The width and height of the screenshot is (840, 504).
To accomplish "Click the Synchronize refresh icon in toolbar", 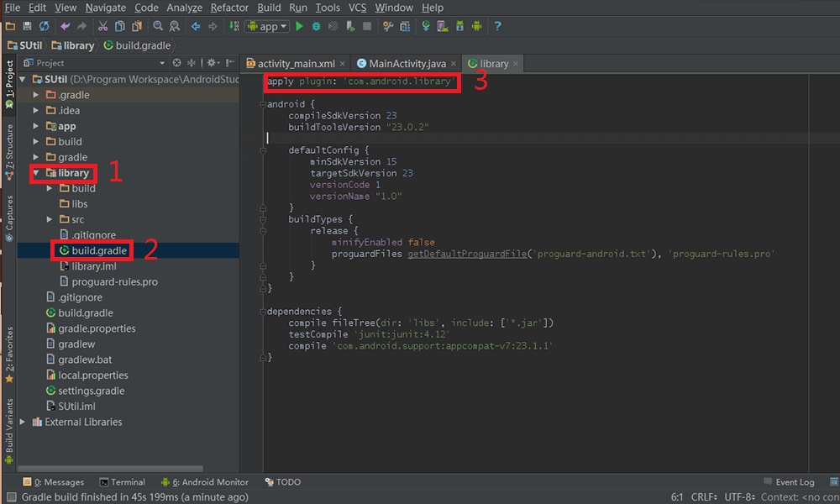I will (44, 27).
